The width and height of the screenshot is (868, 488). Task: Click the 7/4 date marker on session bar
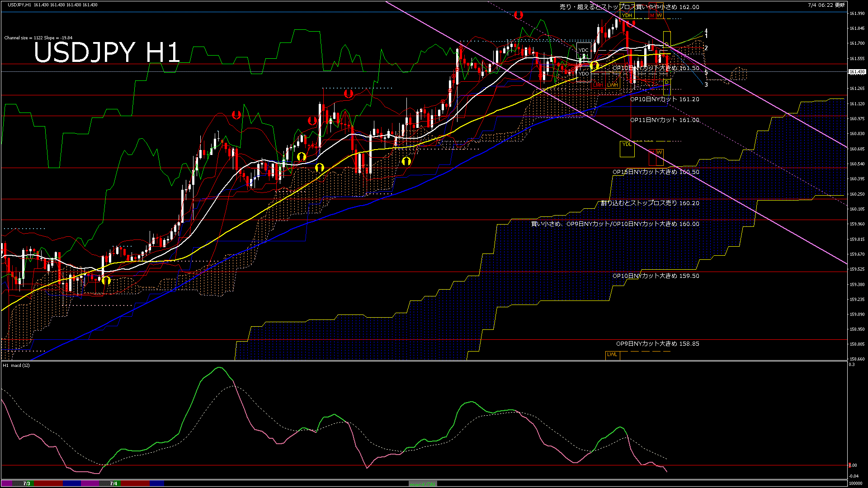click(x=113, y=483)
